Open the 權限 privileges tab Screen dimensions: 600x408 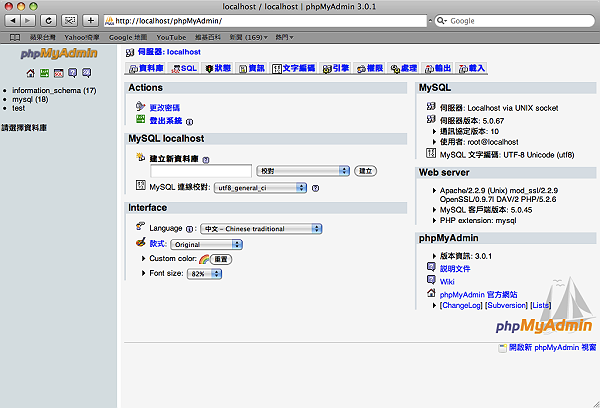pyautogui.click(x=370, y=68)
